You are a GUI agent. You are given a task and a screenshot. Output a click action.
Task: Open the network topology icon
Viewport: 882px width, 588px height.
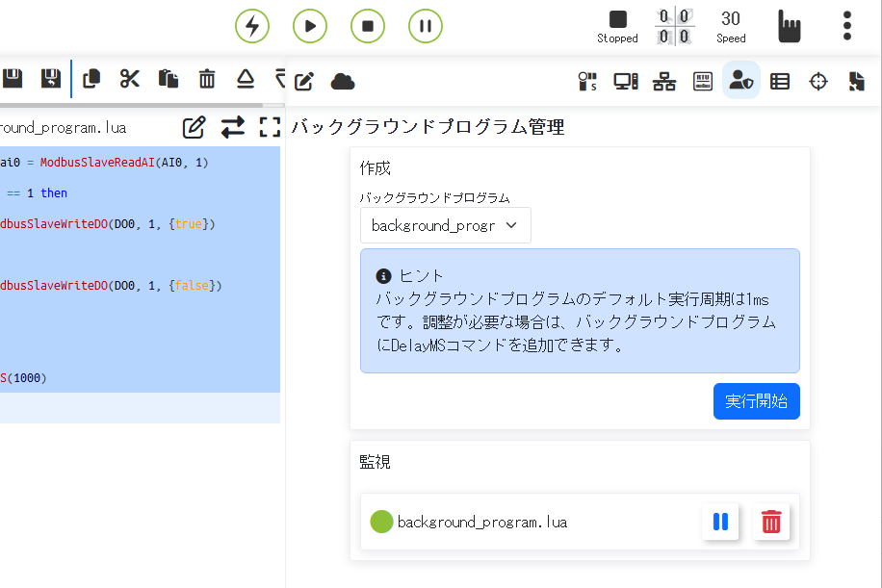coord(664,82)
